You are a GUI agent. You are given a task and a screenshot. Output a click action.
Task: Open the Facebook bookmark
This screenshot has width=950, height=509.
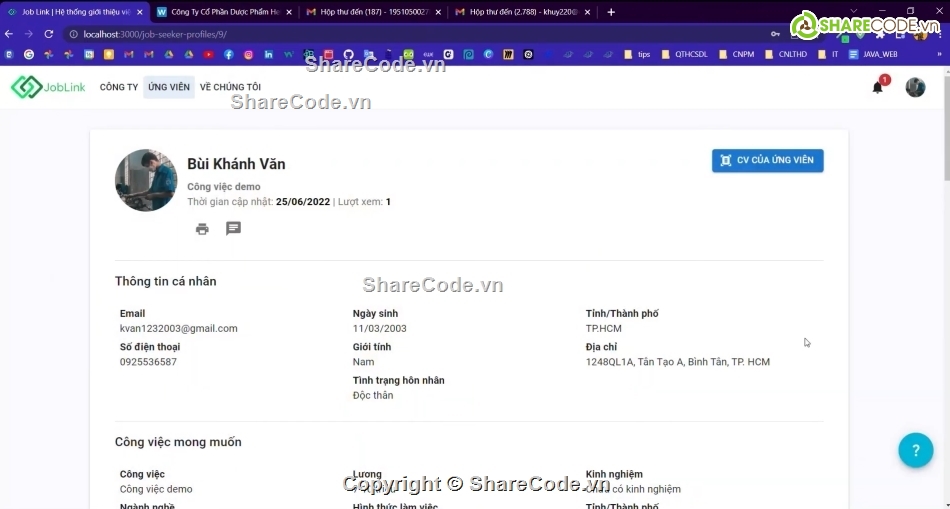228,55
